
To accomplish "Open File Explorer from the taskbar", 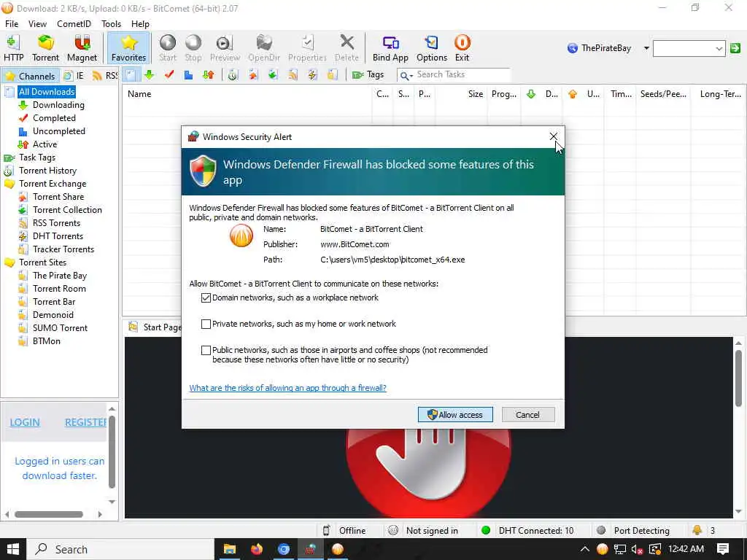I will [230, 549].
